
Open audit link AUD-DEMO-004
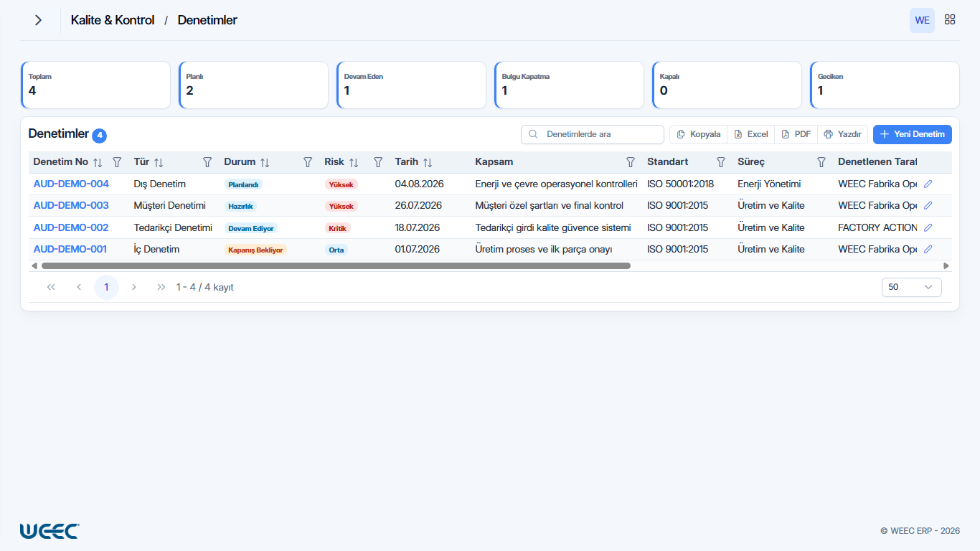coord(71,184)
